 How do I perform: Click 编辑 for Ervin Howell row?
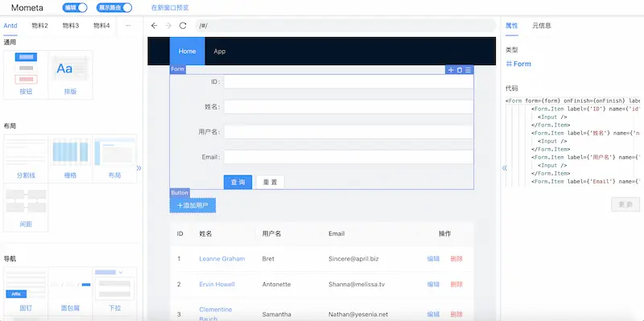click(x=433, y=284)
